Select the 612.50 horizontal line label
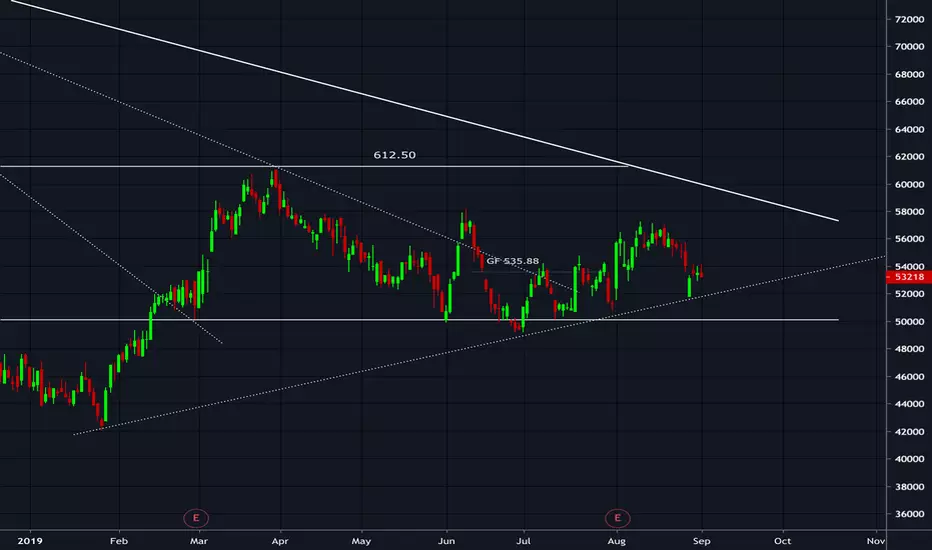The width and height of the screenshot is (932, 550). (x=395, y=155)
